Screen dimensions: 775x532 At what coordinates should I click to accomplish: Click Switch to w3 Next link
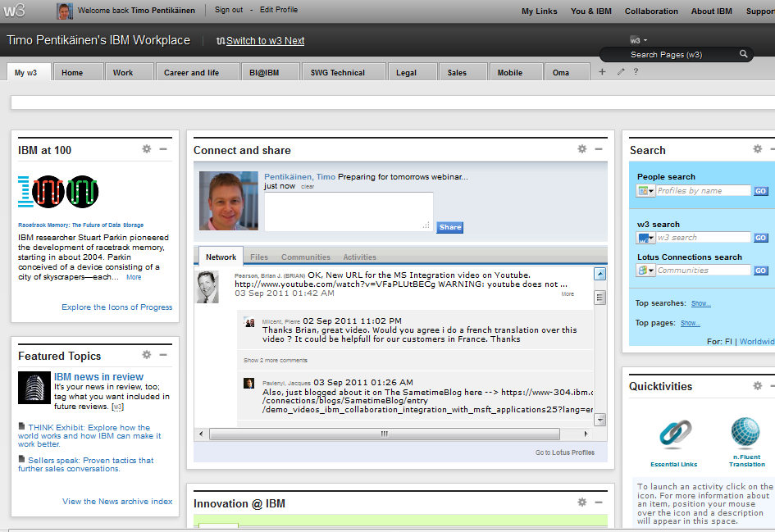[x=266, y=41]
